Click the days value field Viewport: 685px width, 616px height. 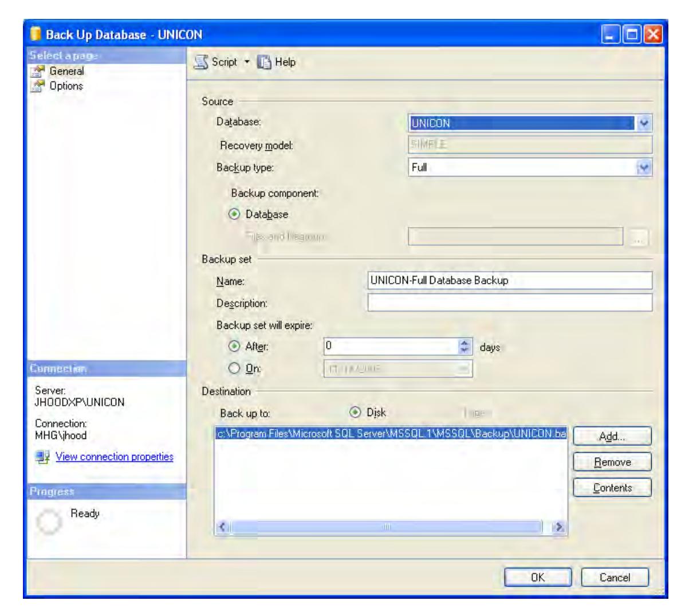(x=391, y=346)
